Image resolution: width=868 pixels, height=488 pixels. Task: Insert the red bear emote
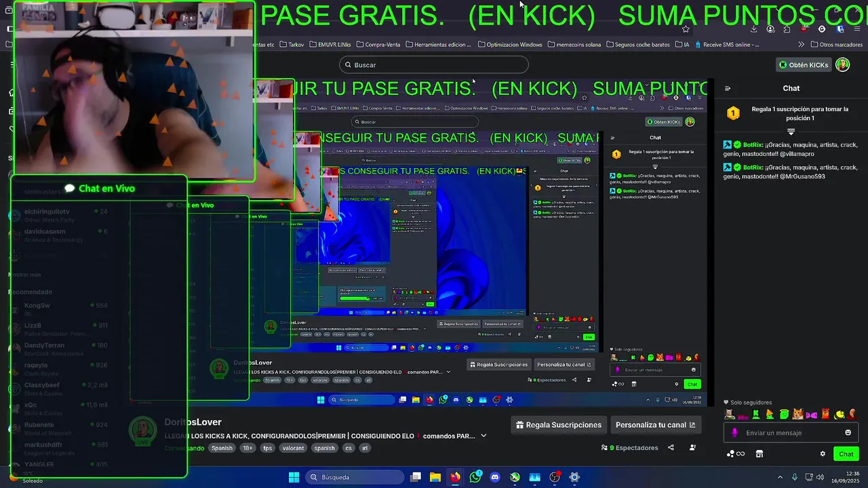[825, 414]
